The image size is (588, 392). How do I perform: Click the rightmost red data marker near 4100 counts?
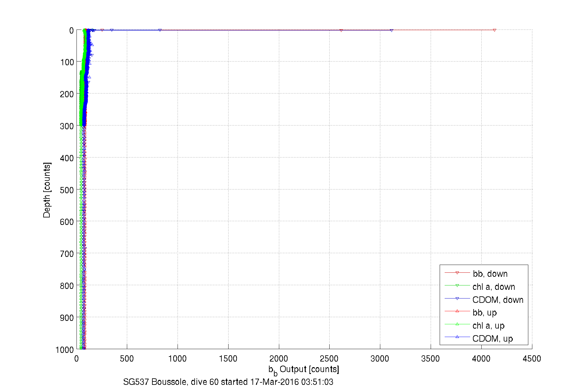494,30
